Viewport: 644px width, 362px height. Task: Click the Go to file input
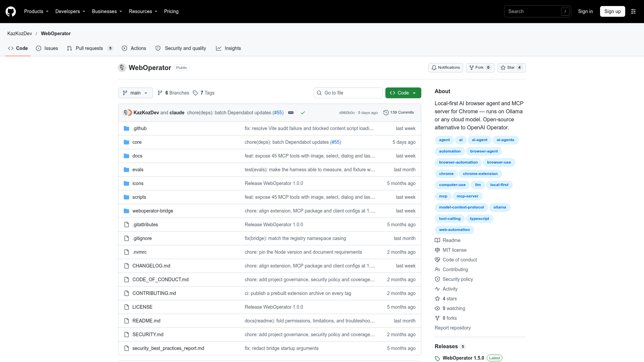[348, 93]
